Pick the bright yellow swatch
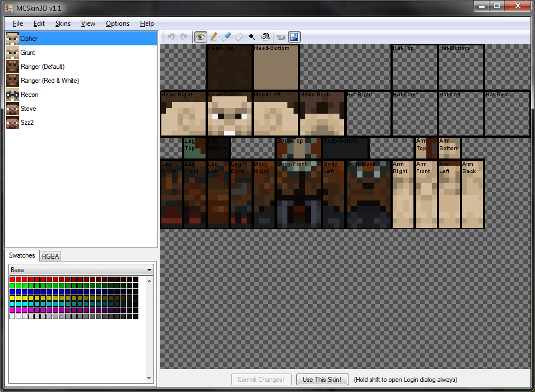The height and width of the screenshot is (392, 535). click(12, 298)
